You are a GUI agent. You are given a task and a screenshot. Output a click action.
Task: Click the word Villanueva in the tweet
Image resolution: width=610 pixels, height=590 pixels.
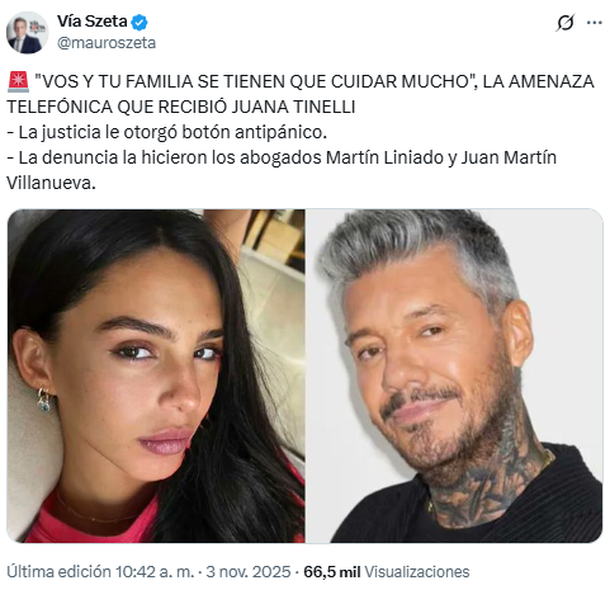click(x=51, y=183)
